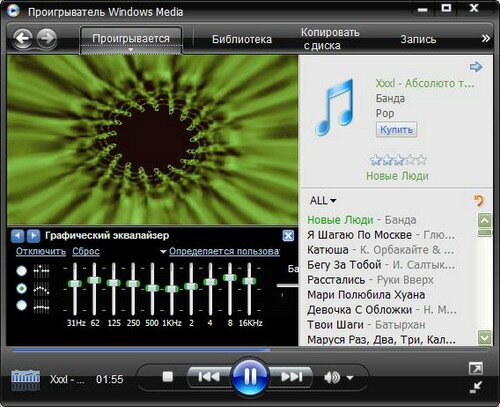
Task: Expand the volume dropdown arrow beside the speaker
Action: click(x=350, y=378)
